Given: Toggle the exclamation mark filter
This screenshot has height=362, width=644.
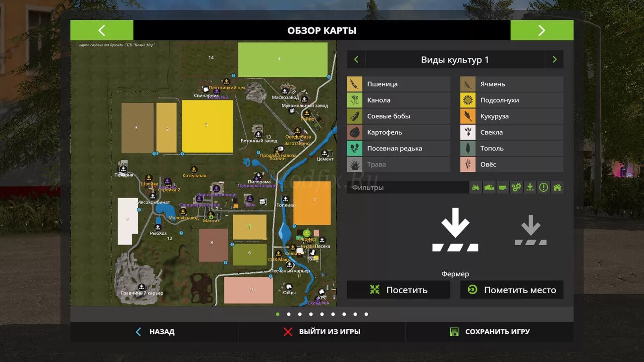Looking at the screenshot, I should 543,187.
